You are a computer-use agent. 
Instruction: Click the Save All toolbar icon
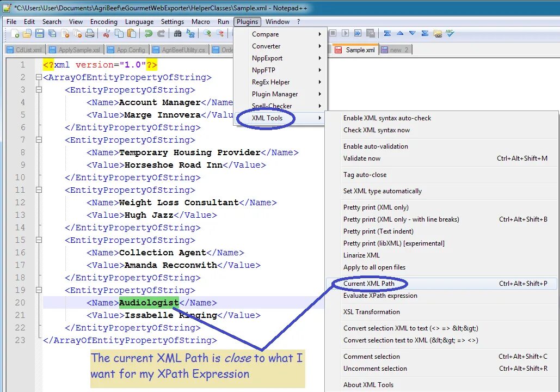coord(52,34)
